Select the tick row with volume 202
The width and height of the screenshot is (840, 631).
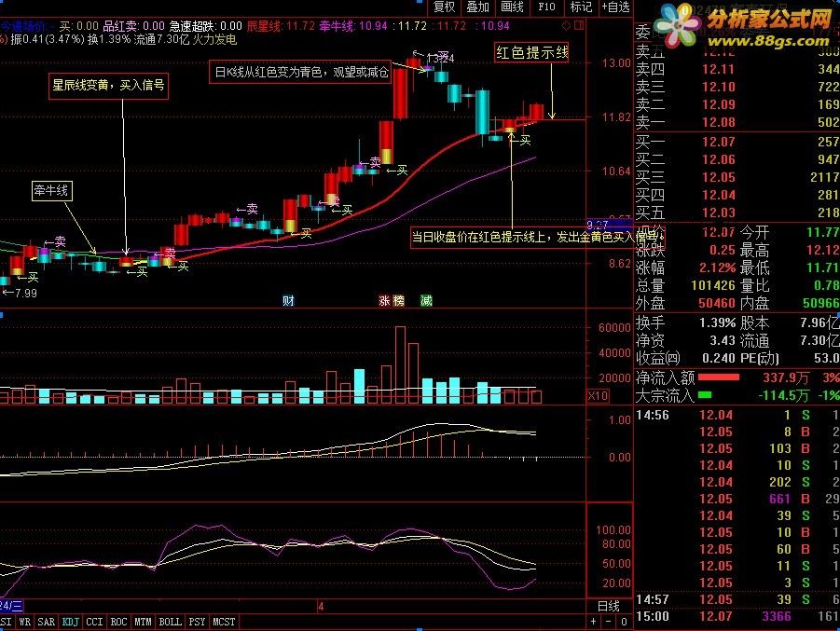(737, 482)
